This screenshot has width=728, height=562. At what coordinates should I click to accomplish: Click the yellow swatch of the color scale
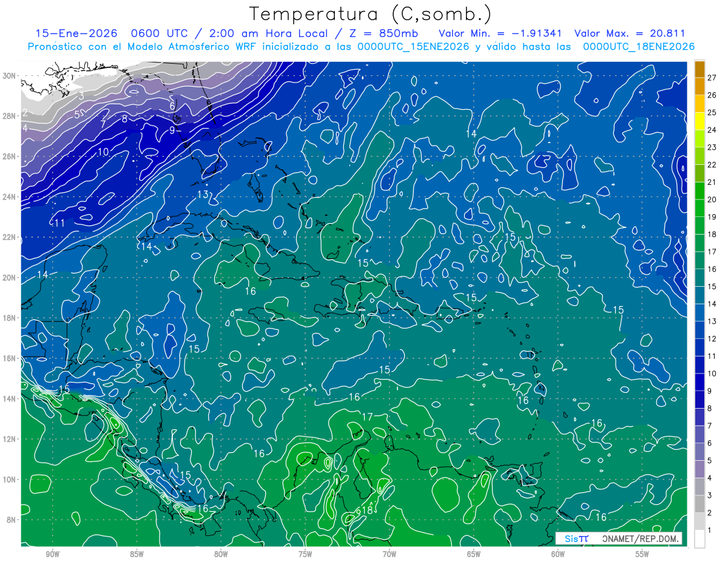click(699, 121)
